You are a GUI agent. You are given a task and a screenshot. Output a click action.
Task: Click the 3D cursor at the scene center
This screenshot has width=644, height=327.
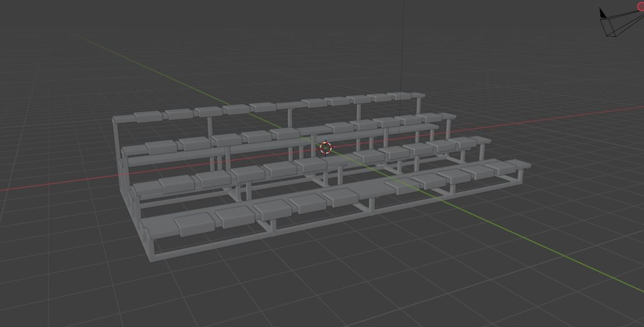(x=326, y=148)
